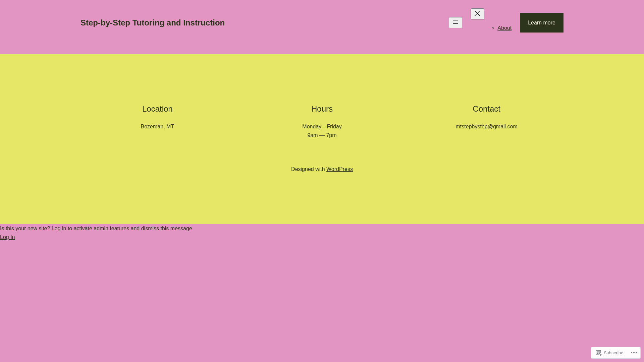Open the hamburger menu icon
Screen dimensions: 644x362
click(x=455, y=22)
